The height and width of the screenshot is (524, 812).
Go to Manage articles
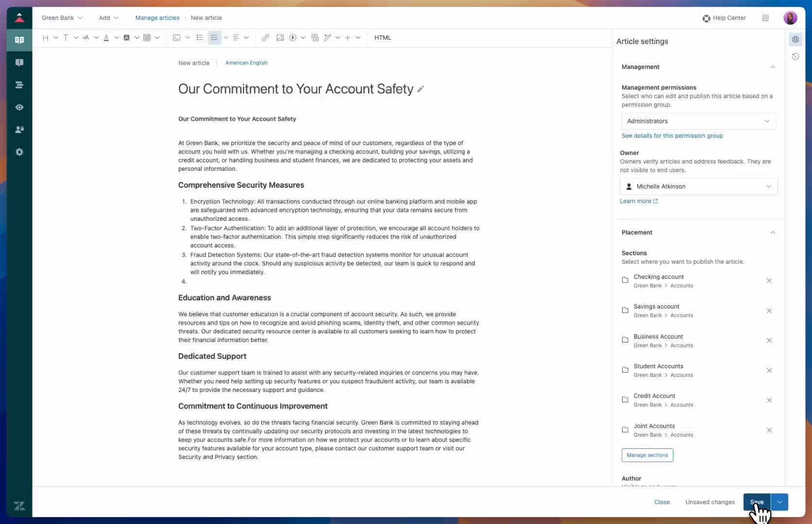pos(157,18)
